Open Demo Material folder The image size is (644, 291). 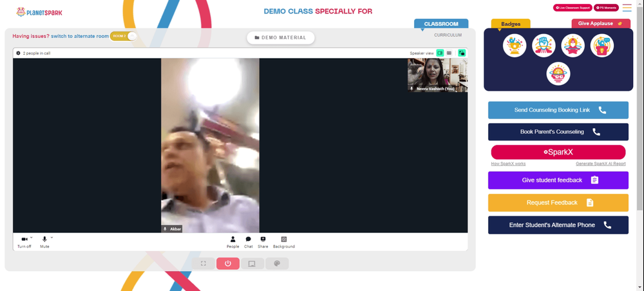point(281,37)
